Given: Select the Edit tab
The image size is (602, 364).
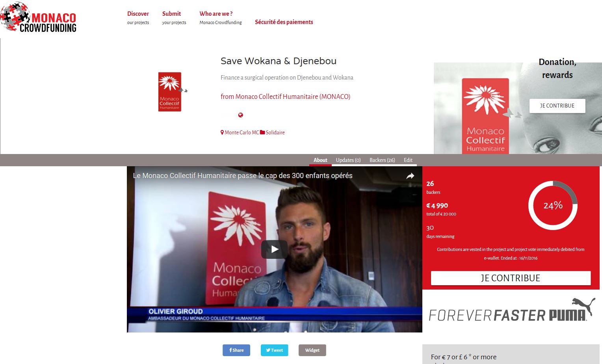Looking at the screenshot, I should click(408, 160).
